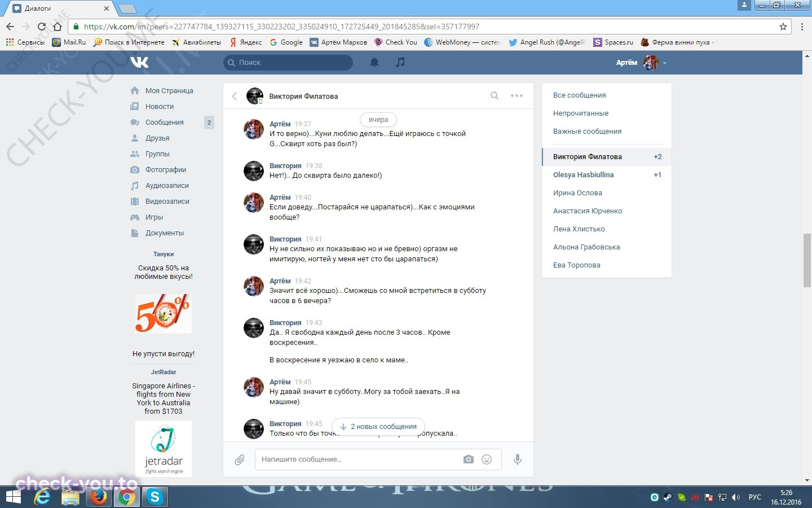Viewport: 812px width, 508px height.
Task: Open the music note player icon
Action: pyautogui.click(x=400, y=62)
